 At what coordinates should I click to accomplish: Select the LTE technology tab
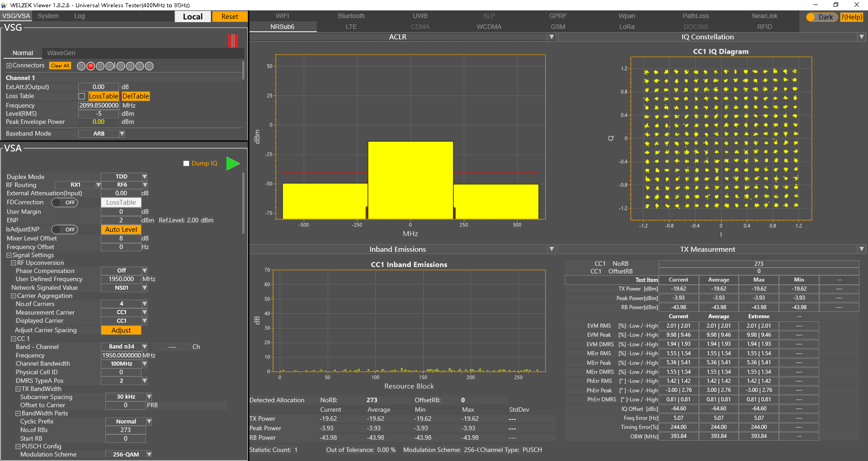[x=351, y=27]
